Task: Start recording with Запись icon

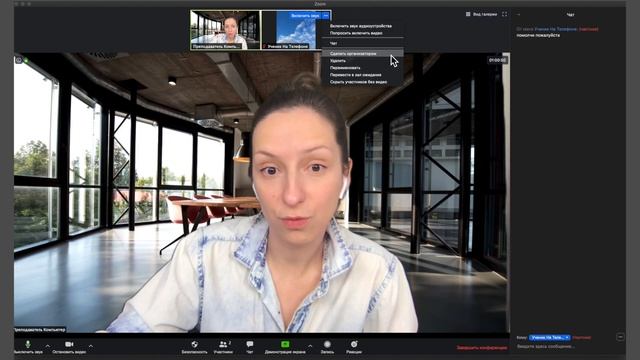Action: (327, 347)
